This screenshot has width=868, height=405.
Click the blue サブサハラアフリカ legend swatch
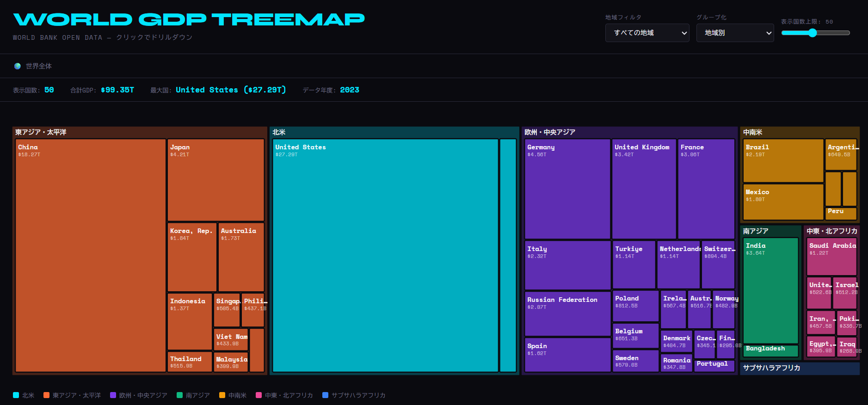pos(325,395)
